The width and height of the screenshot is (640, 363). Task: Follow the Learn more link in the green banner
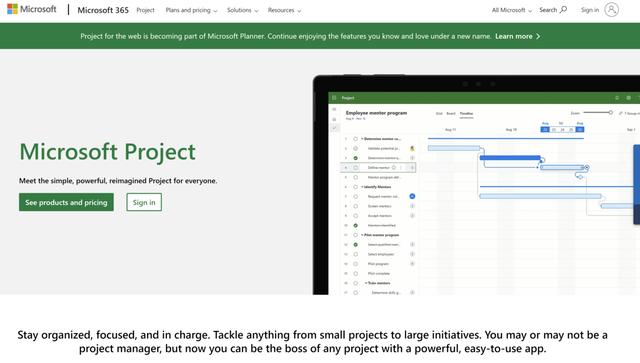tap(518, 36)
